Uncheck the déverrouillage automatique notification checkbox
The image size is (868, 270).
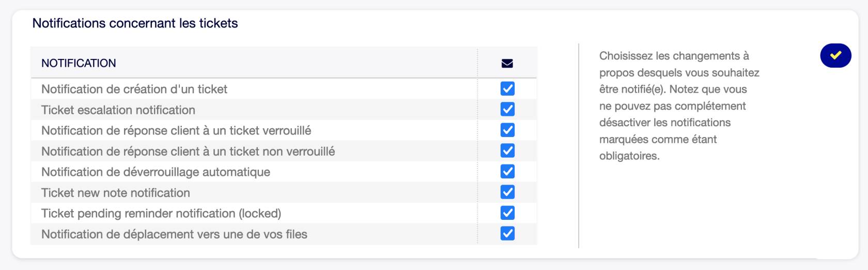pyautogui.click(x=507, y=172)
